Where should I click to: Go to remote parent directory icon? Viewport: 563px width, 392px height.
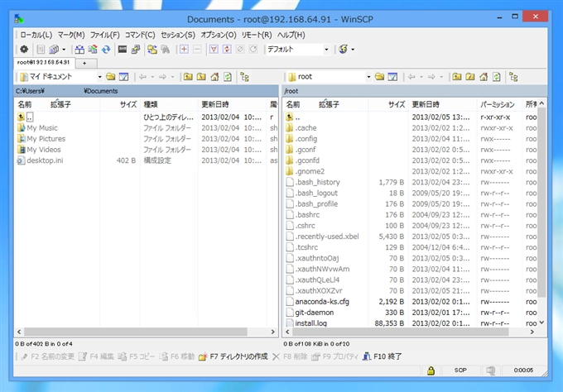[457, 76]
